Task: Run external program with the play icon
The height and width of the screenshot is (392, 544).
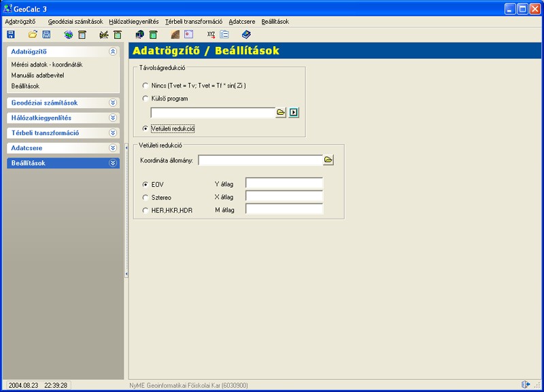Action: pos(294,112)
